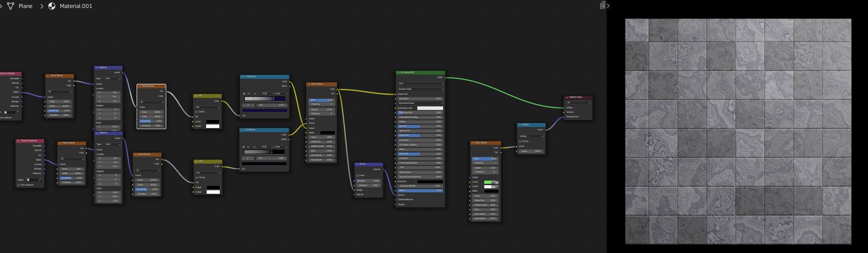This screenshot has width=868, height=253.
Task: Click the Subsurface Color white swatch
Action: point(430,108)
